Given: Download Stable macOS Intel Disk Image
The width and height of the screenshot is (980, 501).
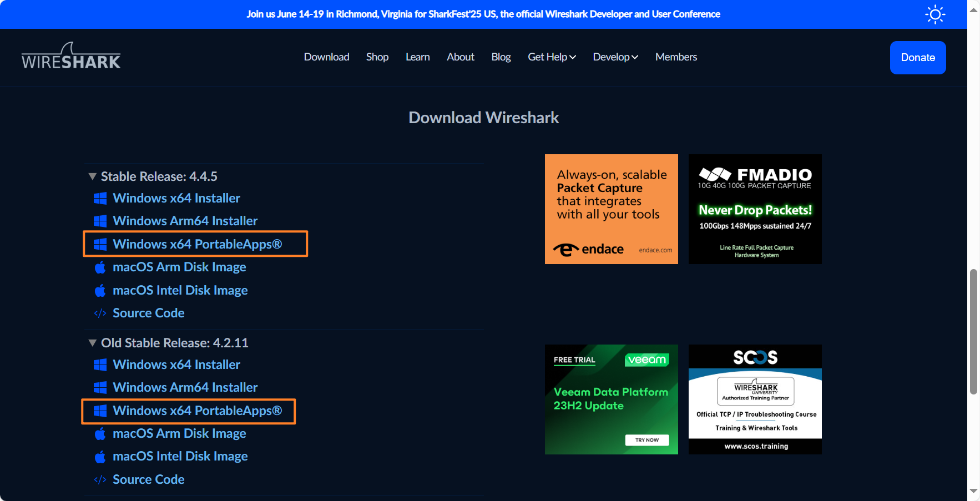Looking at the screenshot, I should [180, 290].
